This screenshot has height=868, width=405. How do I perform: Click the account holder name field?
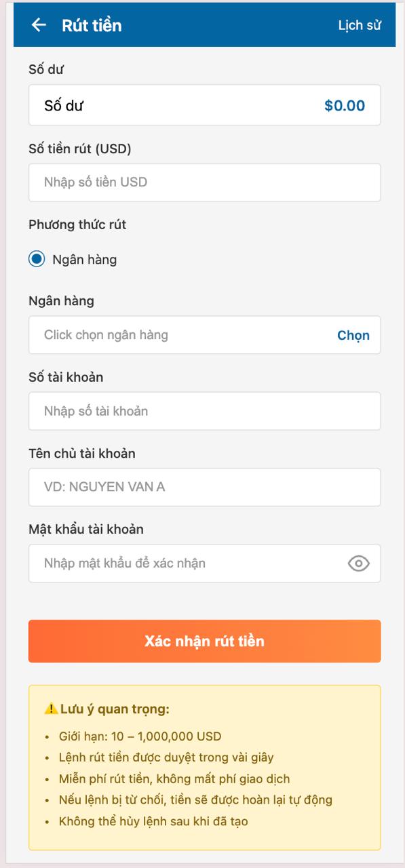(204, 487)
